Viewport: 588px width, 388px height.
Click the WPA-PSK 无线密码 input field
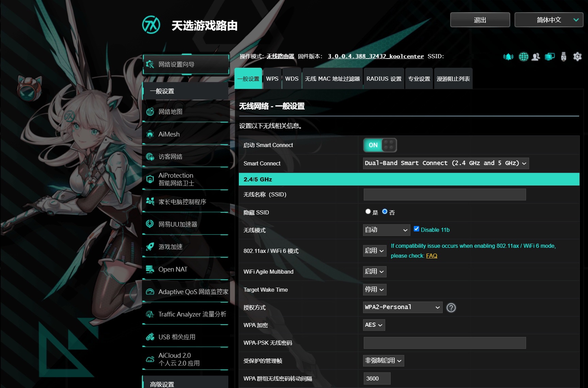(x=445, y=343)
